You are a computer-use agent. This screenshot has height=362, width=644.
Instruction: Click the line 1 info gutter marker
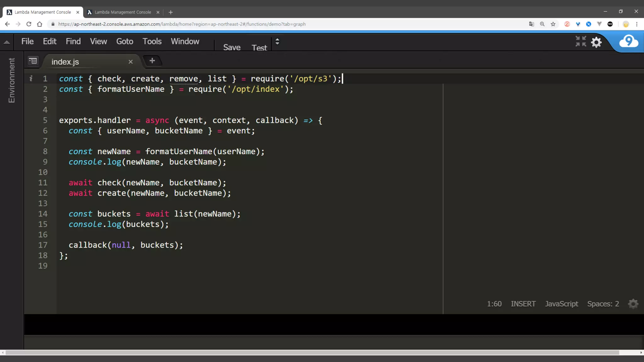pyautogui.click(x=31, y=79)
